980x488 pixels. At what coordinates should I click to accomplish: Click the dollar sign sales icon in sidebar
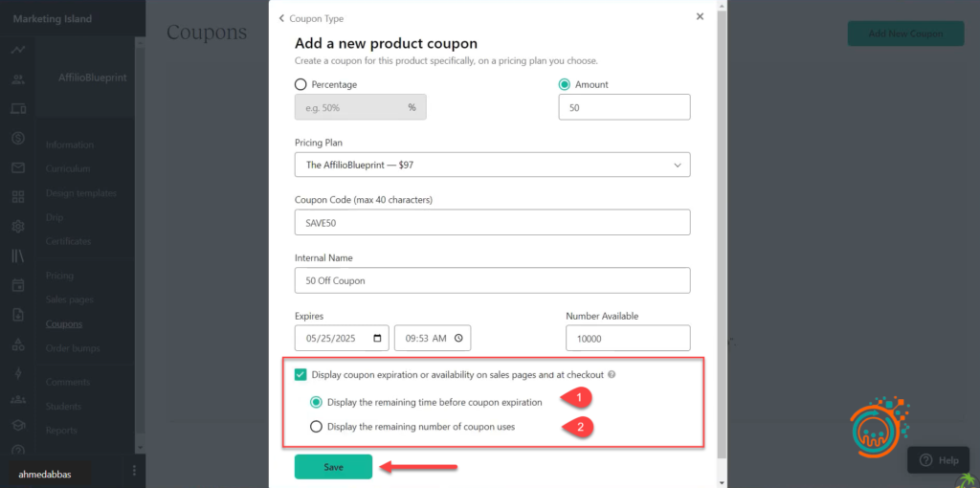point(18,138)
